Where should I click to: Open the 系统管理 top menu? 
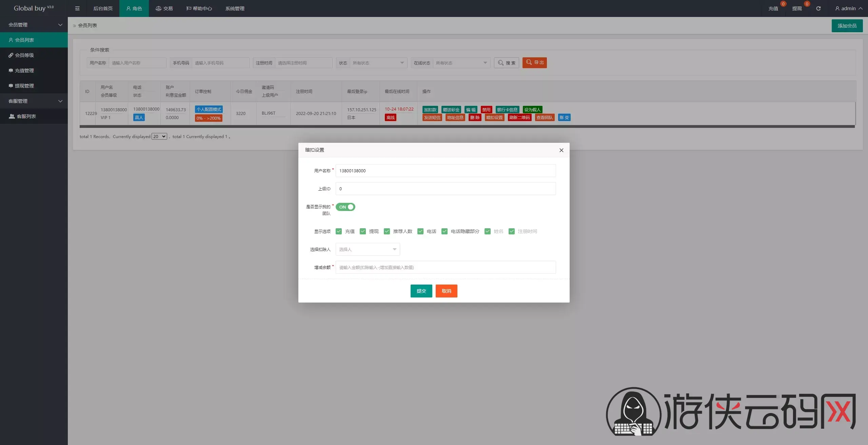coord(235,8)
